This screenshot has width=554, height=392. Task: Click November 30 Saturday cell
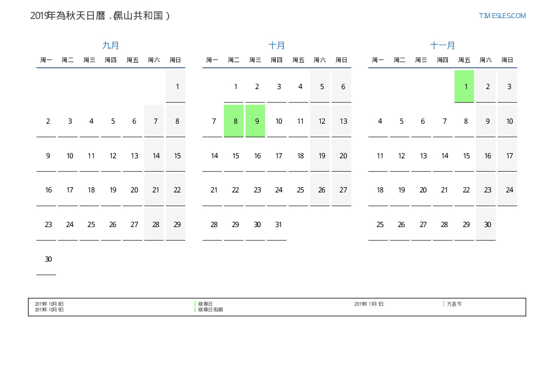click(x=486, y=224)
